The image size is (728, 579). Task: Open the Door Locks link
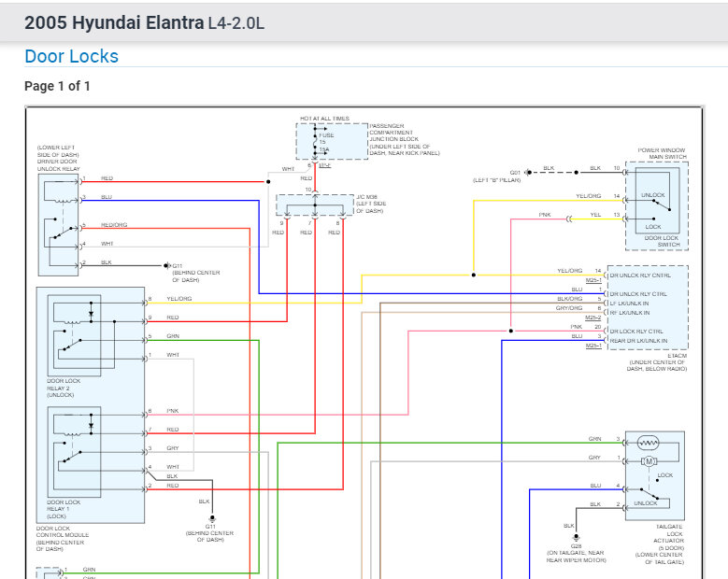(72, 56)
